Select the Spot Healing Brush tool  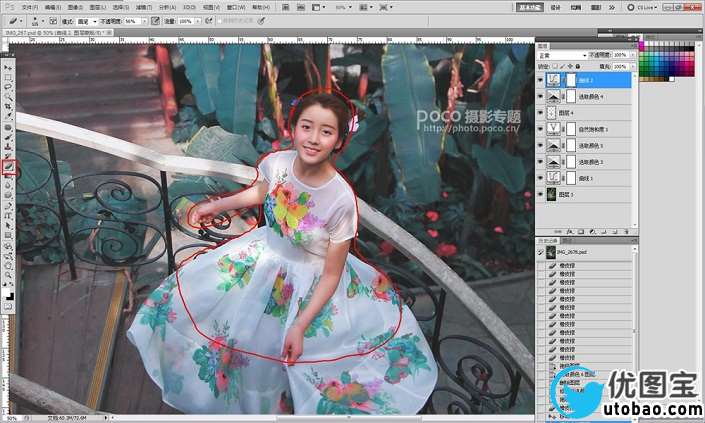(x=8, y=128)
